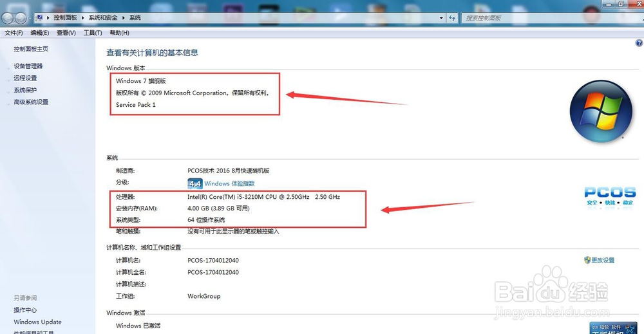Select the Windows 7 旗舰版 text

[141, 81]
